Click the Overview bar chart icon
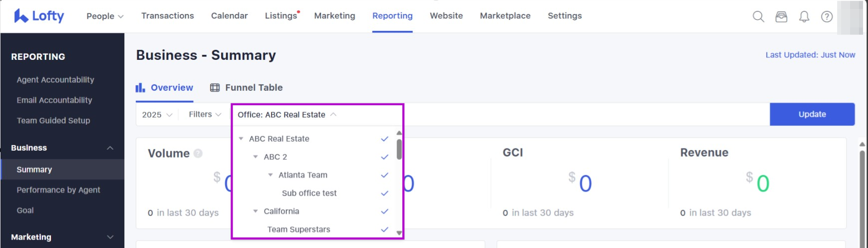Screen dimensions: 868x248 140,88
